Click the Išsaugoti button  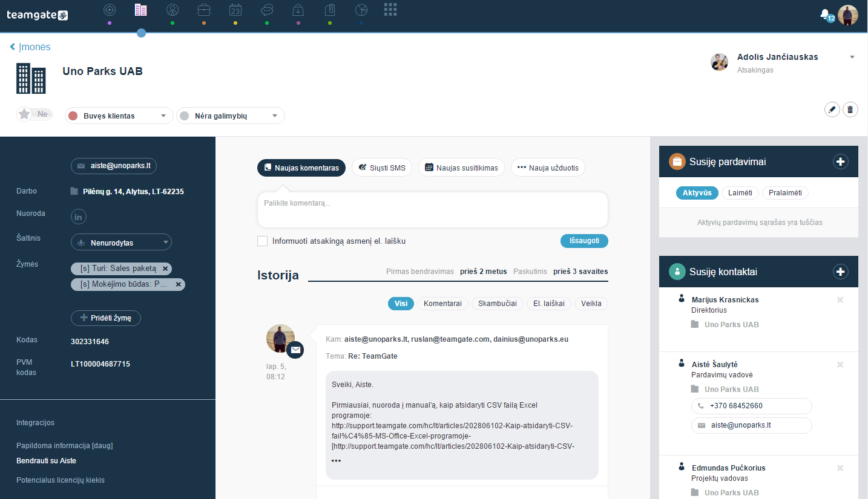584,241
